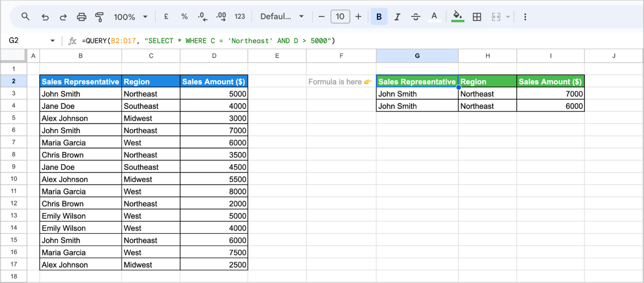This screenshot has width=644, height=283.
Task: Select column D header
Action: tap(214, 56)
